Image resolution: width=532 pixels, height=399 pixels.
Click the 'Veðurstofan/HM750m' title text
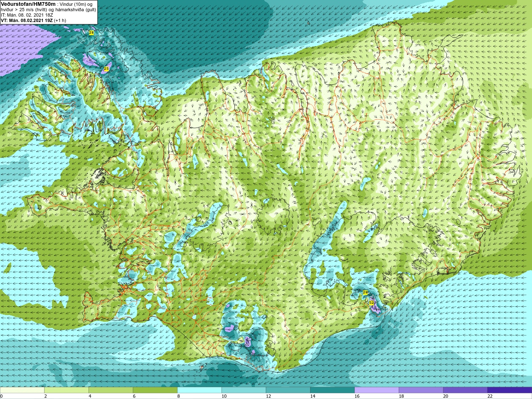(28, 4)
